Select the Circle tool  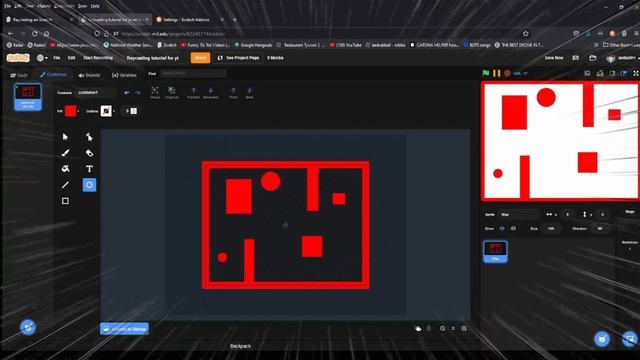(x=89, y=185)
